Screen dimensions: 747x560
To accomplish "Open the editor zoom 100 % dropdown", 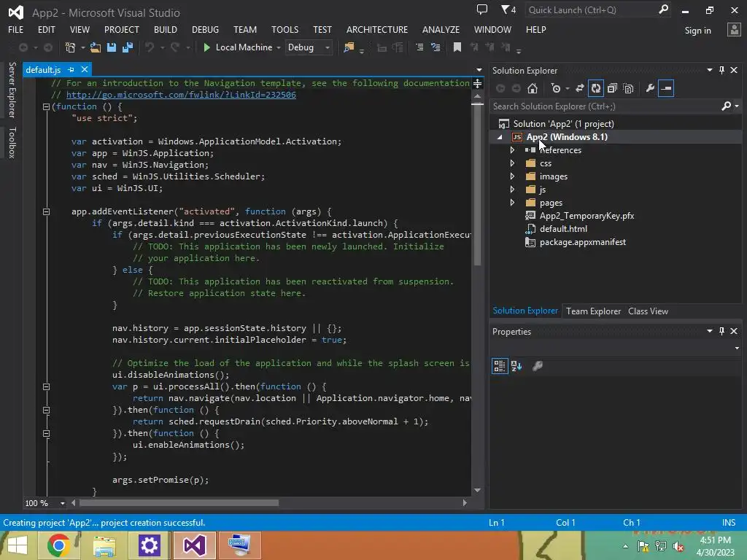I will click(x=63, y=503).
